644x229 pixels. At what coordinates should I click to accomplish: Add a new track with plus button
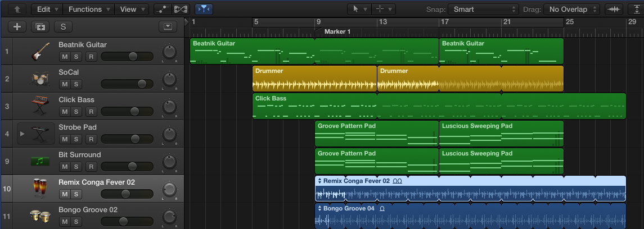coord(17,27)
